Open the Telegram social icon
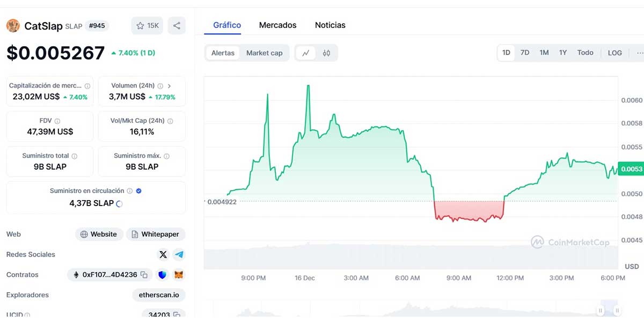Image resolution: width=644 pixels, height=322 pixels. (x=179, y=254)
